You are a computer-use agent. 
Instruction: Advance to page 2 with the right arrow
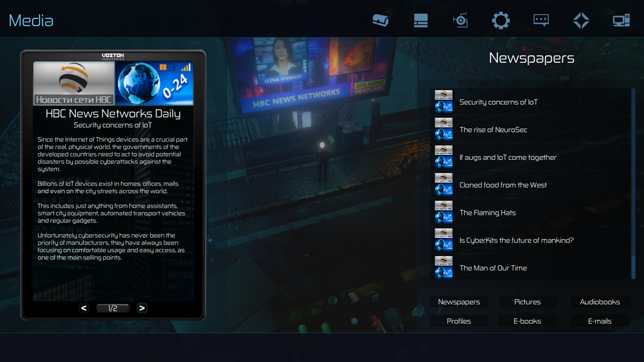click(x=142, y=308)
